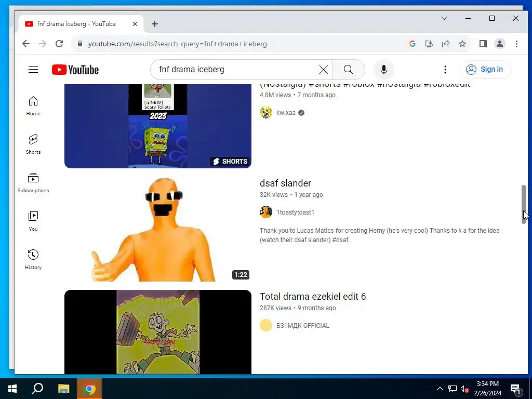Viewport: 532px width, 399px height.
Task: Reload the page
Action: point(59,44)
